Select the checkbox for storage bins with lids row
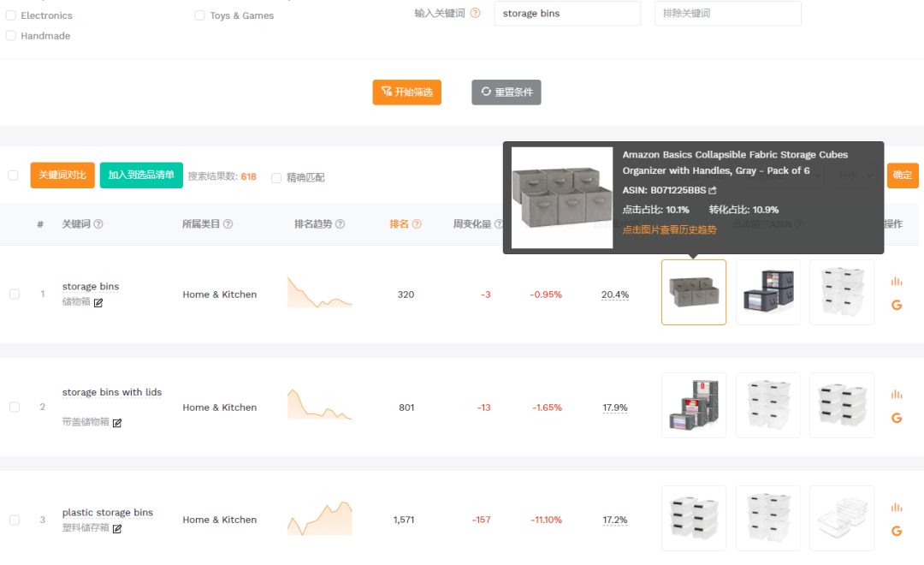The image size is (924, 565). (15, 407)
